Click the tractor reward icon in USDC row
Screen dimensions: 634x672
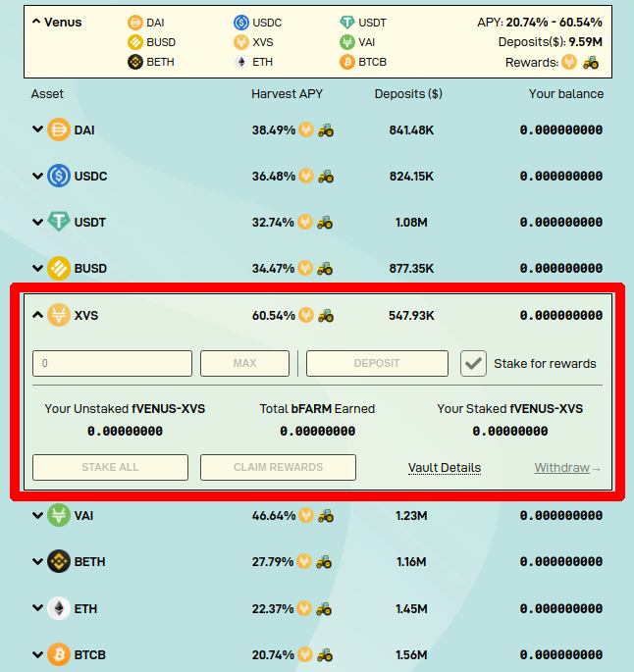point(326,177)
